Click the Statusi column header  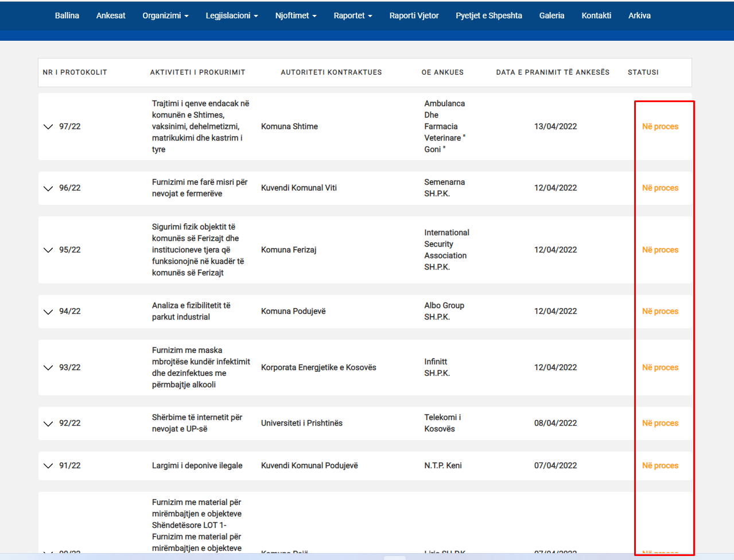[x=643, y=72]
